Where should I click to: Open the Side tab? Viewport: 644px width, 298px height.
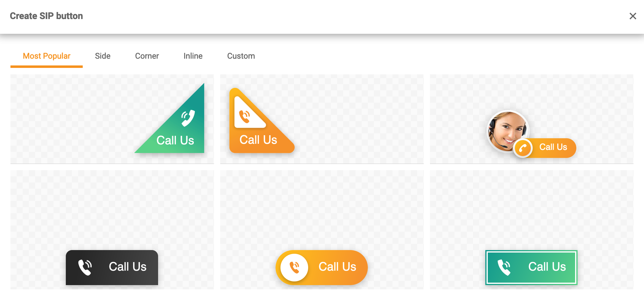(102, 56)
